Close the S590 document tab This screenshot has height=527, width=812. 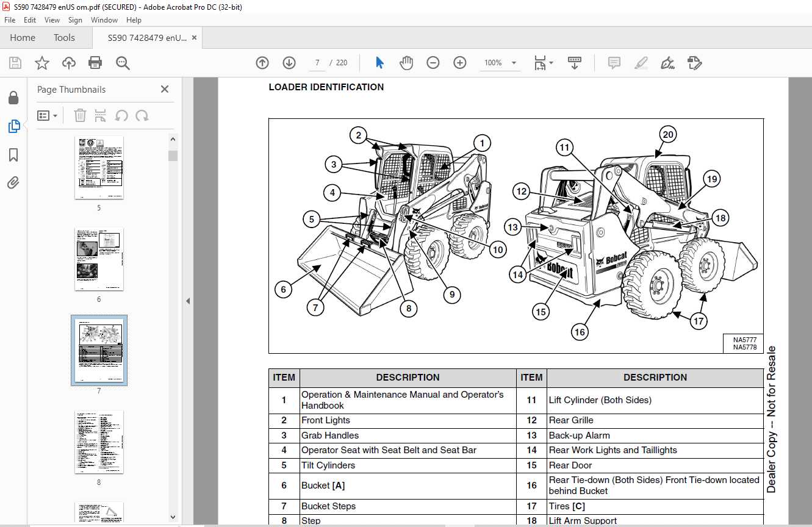195,38
